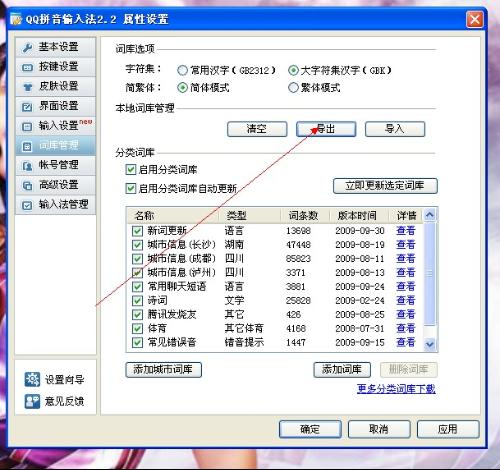
Task: Switch to 按键设置 section
Action: pos(56,67)
